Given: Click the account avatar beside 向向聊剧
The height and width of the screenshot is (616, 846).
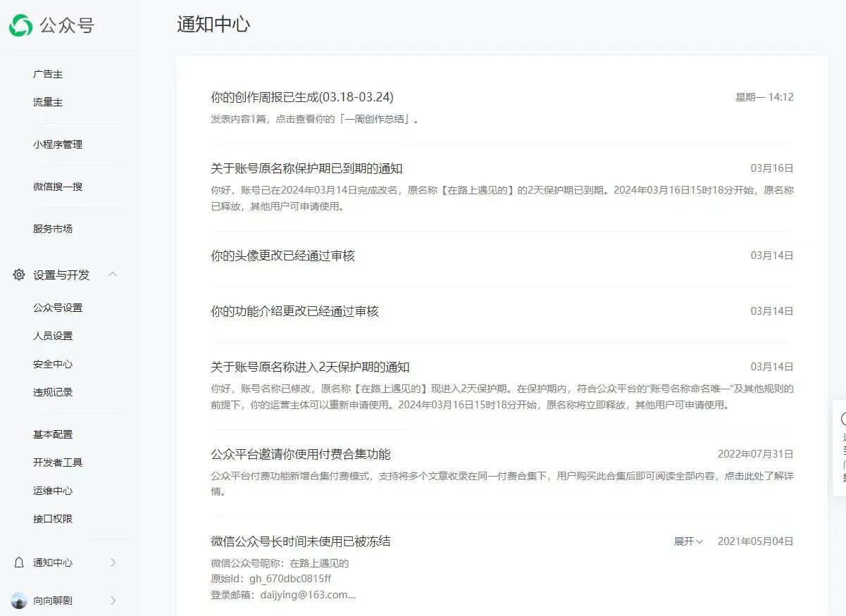Looking at the screenshot, I should click(x=19, y=601).
